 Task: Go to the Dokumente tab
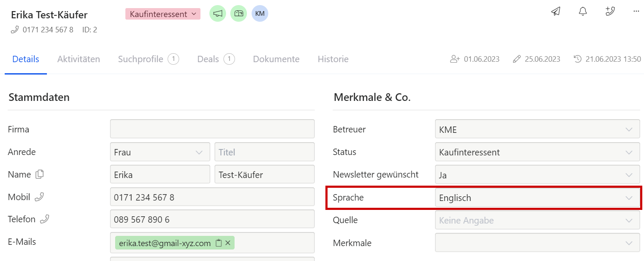276,59
